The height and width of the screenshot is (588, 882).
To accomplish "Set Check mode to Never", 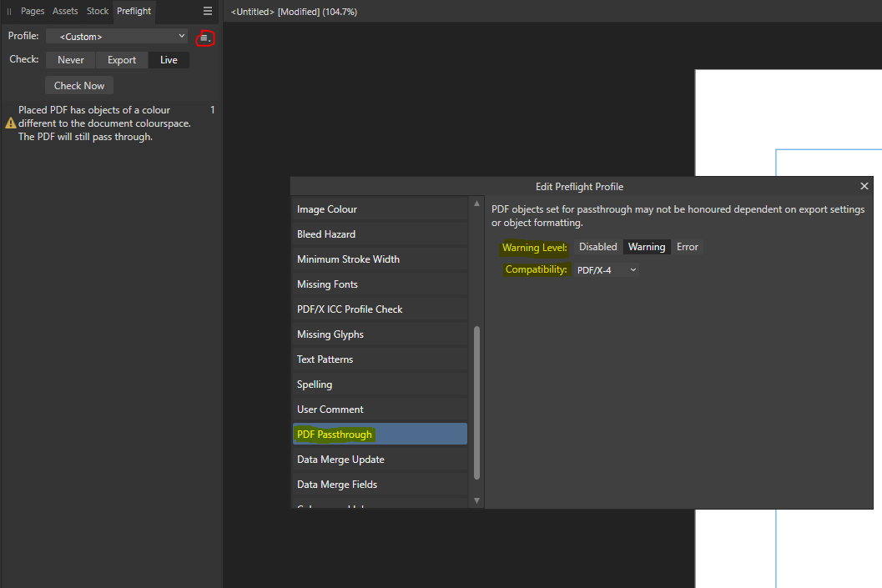I will [x=70, y=59].
